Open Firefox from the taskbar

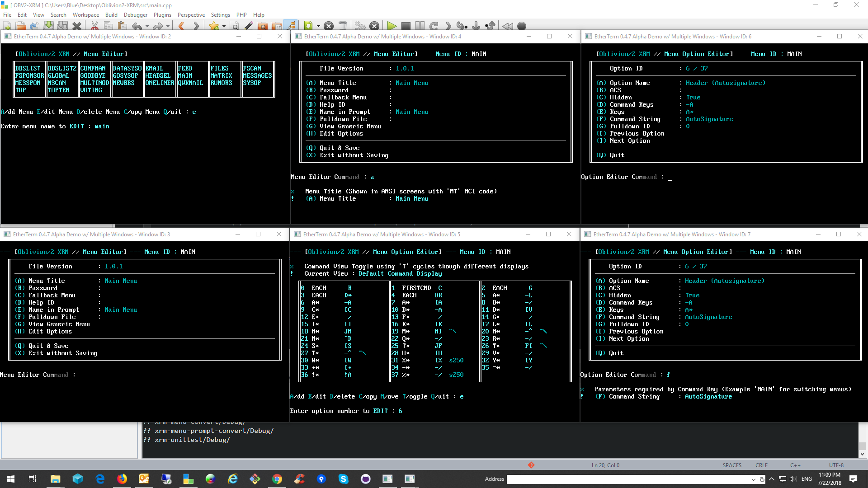pos(122,479)
